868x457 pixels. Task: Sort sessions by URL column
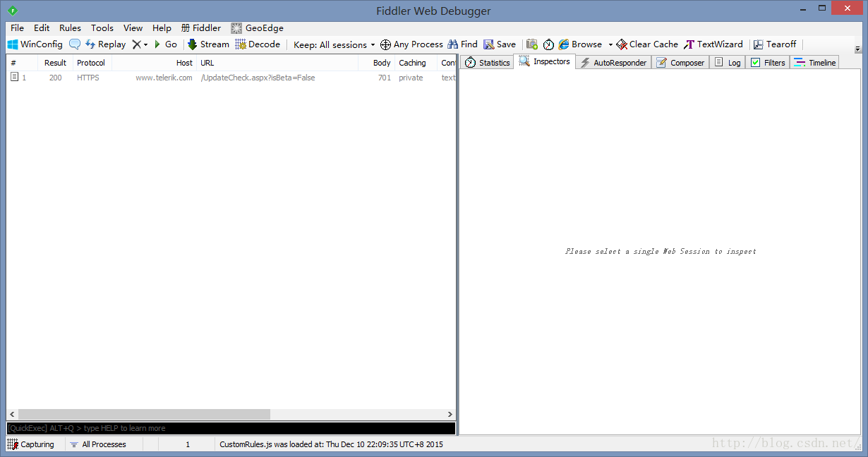(x=277, y=63)
